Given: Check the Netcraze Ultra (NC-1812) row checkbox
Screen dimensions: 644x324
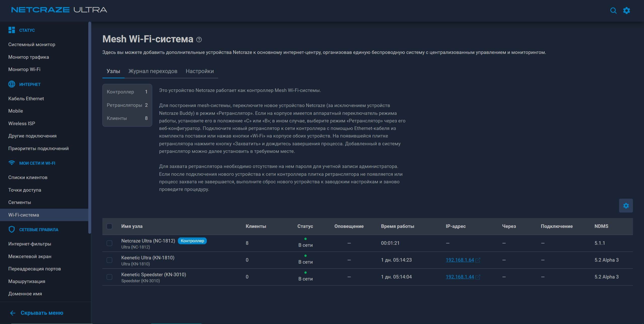Looking at the screenshot, I should 109,243.
